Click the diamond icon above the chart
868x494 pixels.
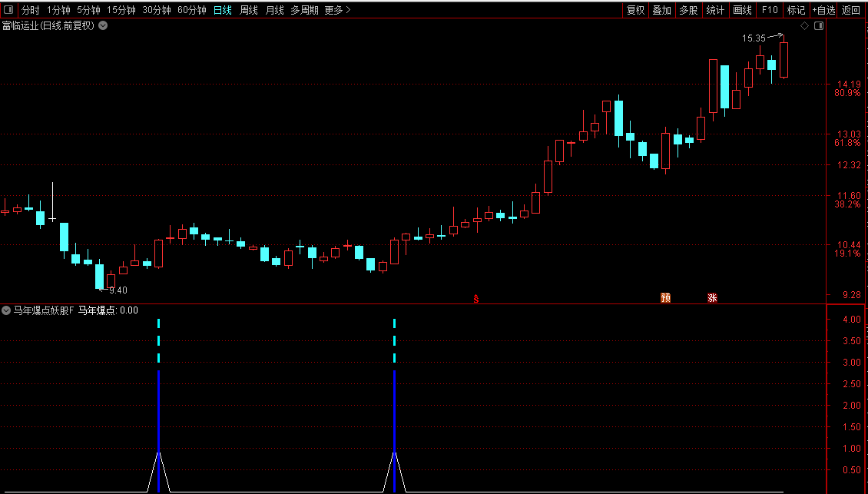tap(805, 25)
